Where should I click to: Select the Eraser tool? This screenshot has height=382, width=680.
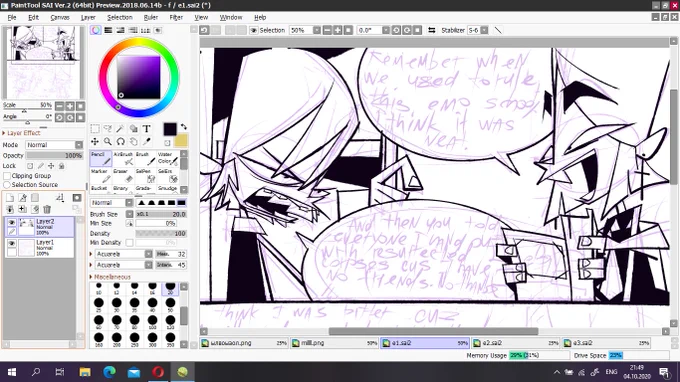click(x=123, y=176)
